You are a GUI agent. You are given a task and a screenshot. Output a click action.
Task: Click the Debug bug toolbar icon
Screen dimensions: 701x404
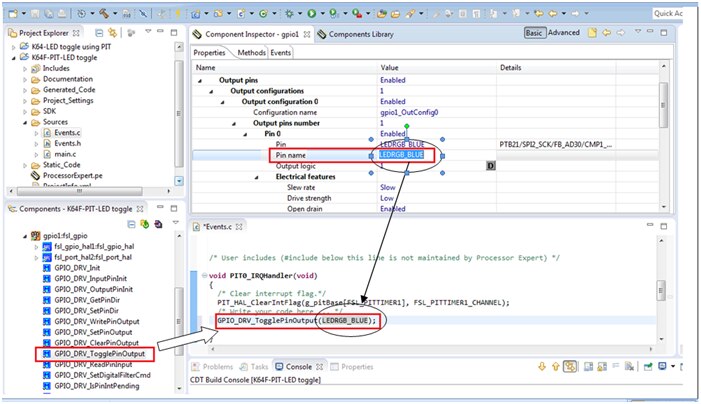coord(289,14)
